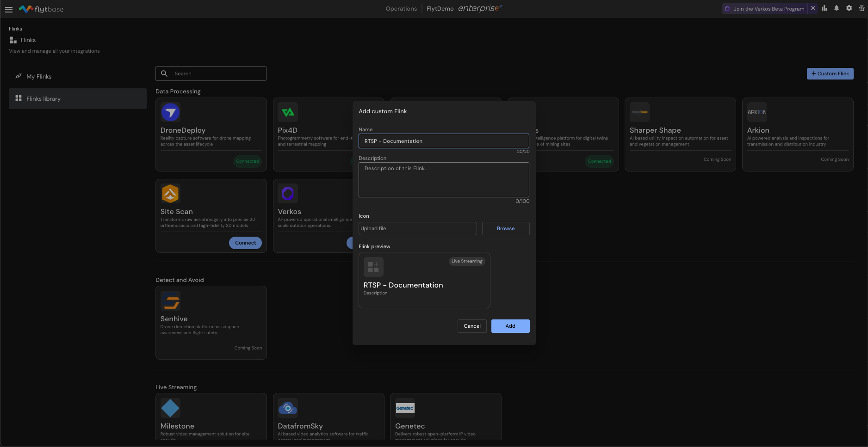Image resolution: width=868 pixels, height=447 pixels.
Task: Click the Milestone card title
Action: [x=177, y=426]
